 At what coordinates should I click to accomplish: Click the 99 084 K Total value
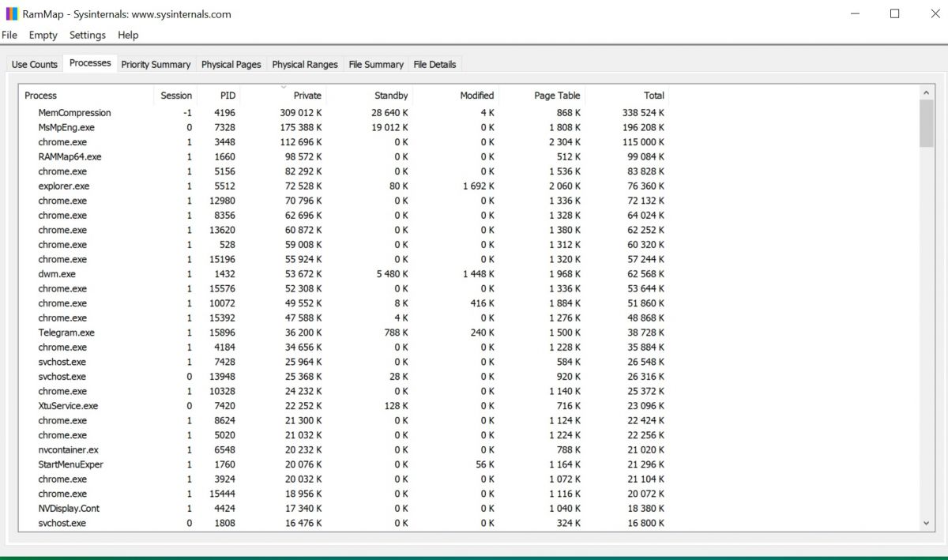click(645, 156)
